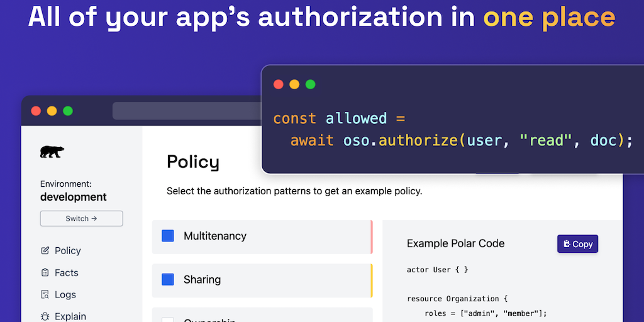Viewport: 644px width, 322px height.
Task: Click the Policy pencil icon in sidebar
Action: pos(45,250)
